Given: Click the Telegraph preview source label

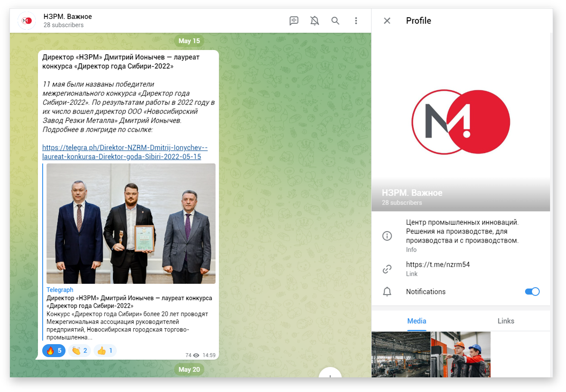Looking at the screenshot, I should (60, 290).
